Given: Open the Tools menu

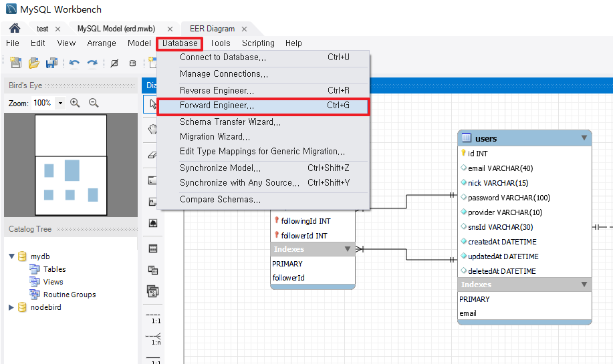Looking at the screenshot, I should pyautogui.click(x=221, y=43).
